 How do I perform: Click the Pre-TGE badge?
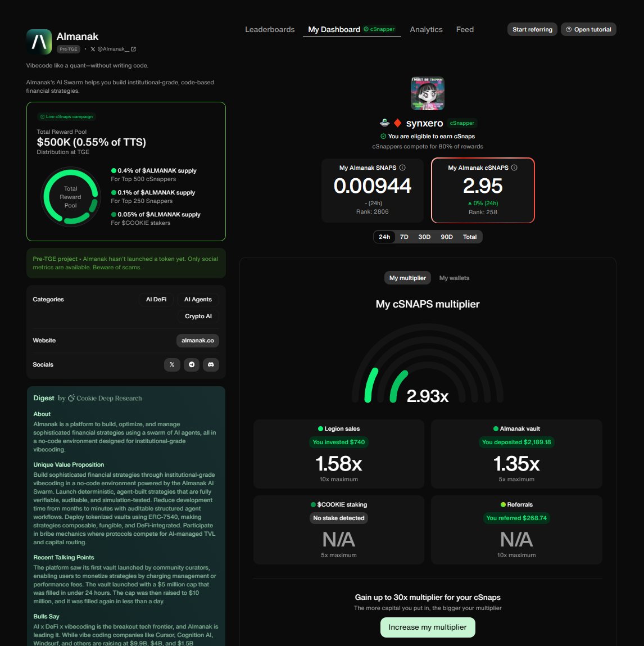click(x=69, y=49)
